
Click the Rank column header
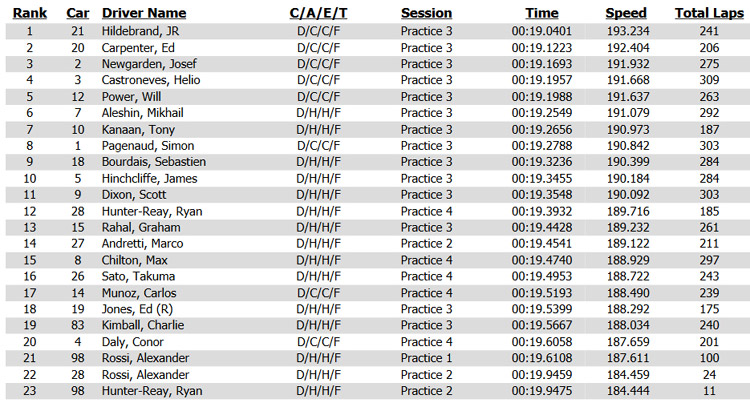coord(30,13)
